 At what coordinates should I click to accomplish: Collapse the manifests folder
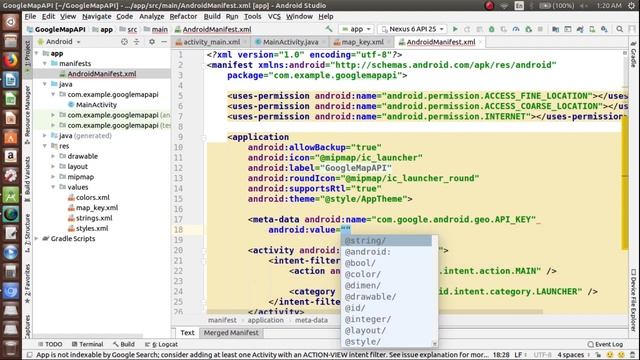(45, 64)
